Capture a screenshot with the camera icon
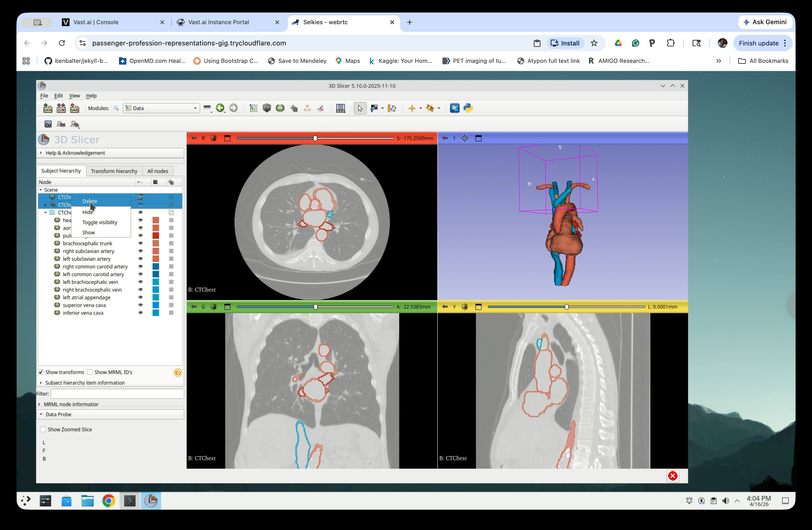The height and width of the screenshot is (530, 812). [48, 124]
